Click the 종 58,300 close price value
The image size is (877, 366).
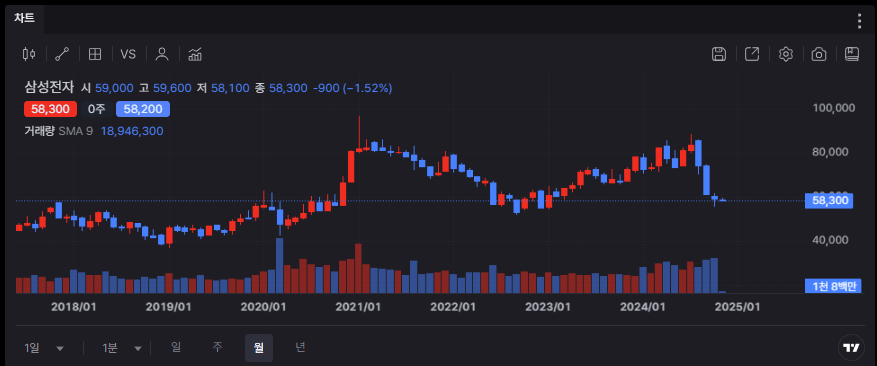click(281, 88)
